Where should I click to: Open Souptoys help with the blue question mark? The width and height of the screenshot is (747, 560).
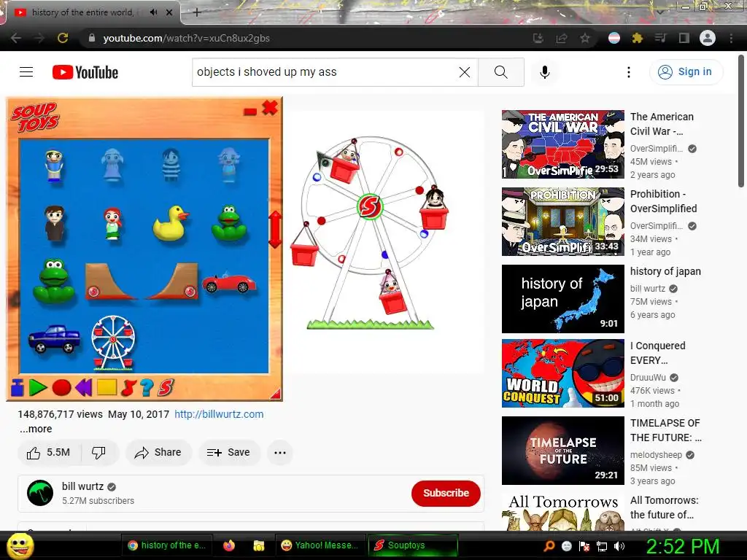click(x=147, y=388)
